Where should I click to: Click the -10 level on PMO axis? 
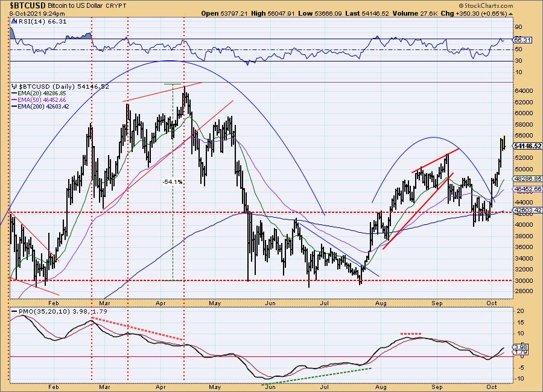pos(519,379)
